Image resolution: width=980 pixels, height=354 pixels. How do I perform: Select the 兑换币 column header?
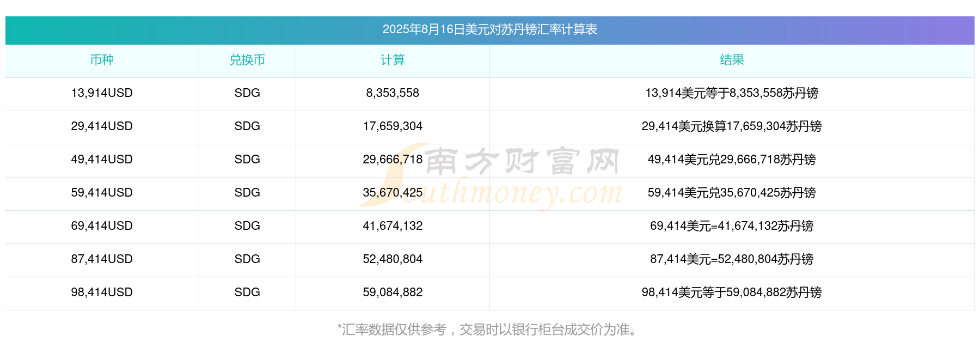(247, 60)
